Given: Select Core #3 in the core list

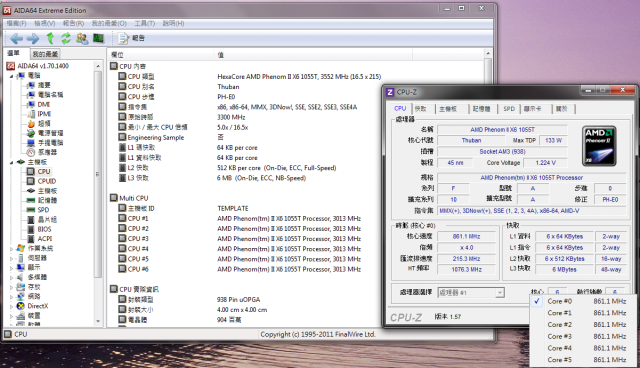Looking at the screenshot, I should [584, 337].
